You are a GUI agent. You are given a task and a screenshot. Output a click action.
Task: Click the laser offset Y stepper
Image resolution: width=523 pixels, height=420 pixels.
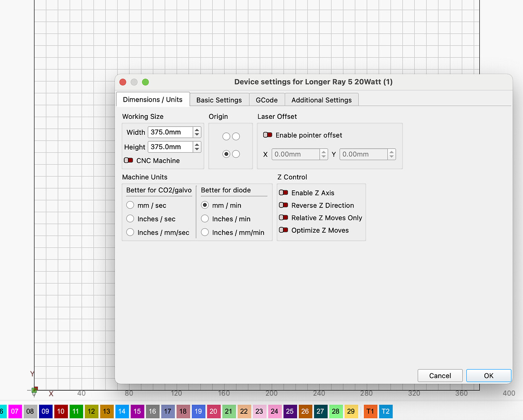pos(392,154)
